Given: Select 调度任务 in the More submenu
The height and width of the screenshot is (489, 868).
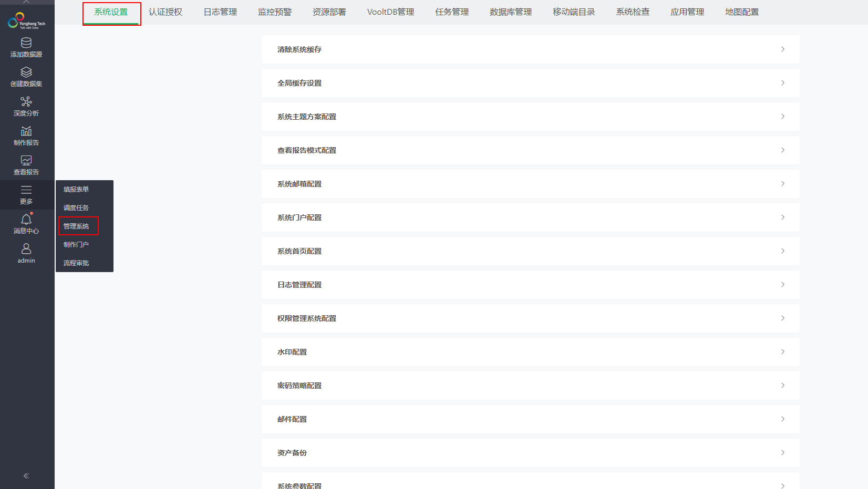Looking at the screenshot, I should (76, 208).
